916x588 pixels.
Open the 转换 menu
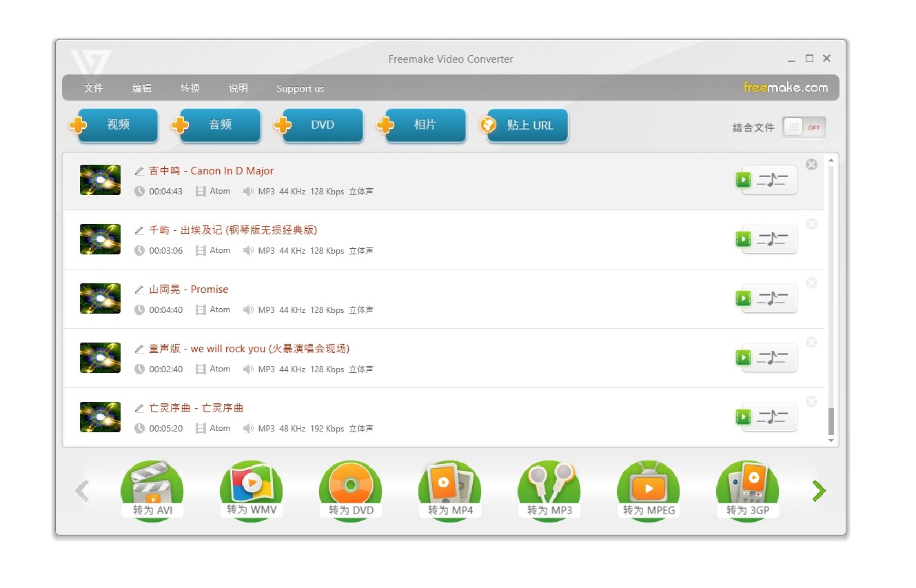(190, 88)
